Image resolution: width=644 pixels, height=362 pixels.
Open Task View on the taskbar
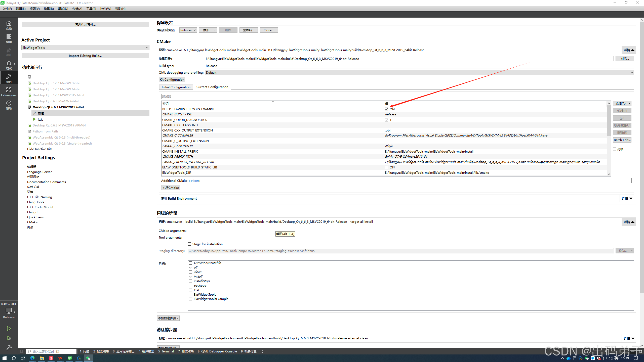23,358
